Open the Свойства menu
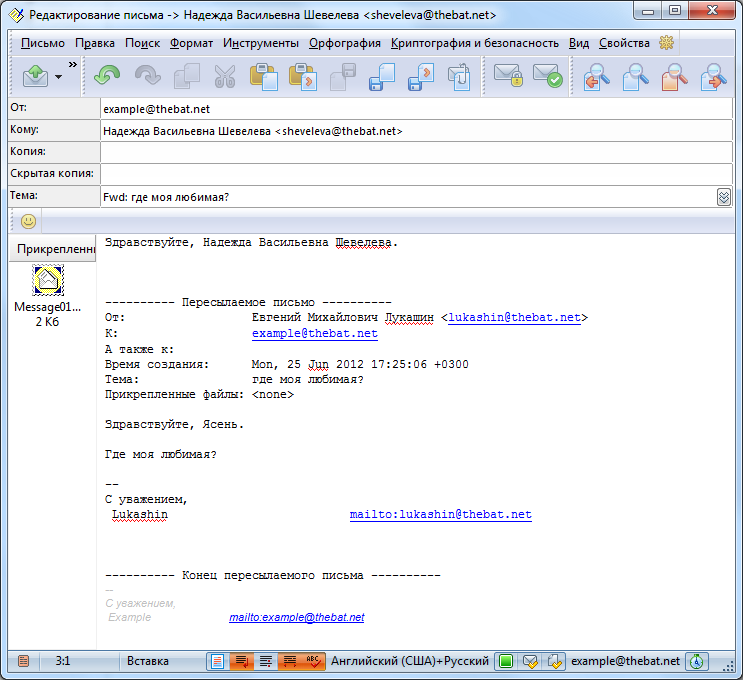The height and width of the screenshot is (680, 743). pos(624,43)
